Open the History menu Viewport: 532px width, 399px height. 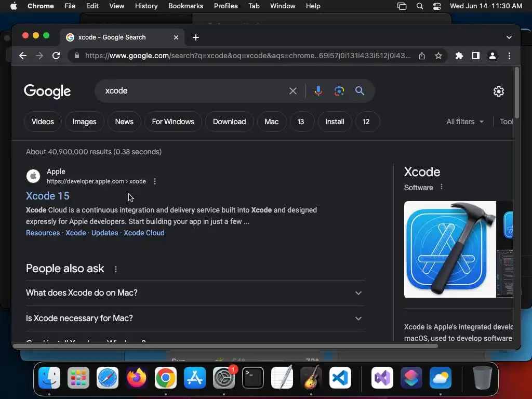tap(146, 6)
